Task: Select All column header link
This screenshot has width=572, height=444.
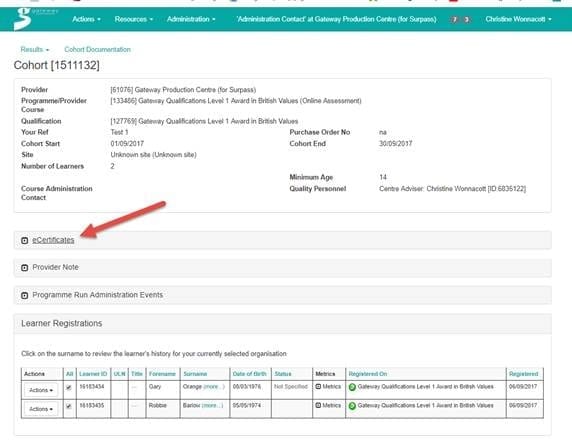Action: [x=69, y=374]
